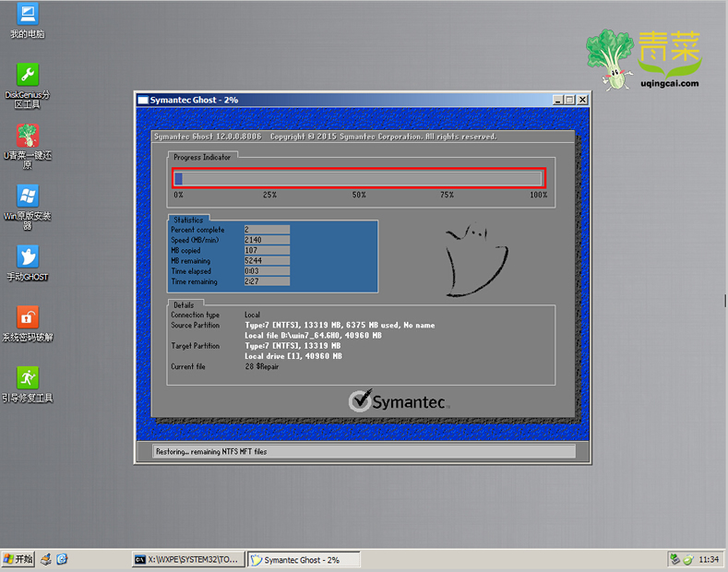Click the first quick launch icon beside 开始
Screen dimensions: 728x572
[45, 559]
